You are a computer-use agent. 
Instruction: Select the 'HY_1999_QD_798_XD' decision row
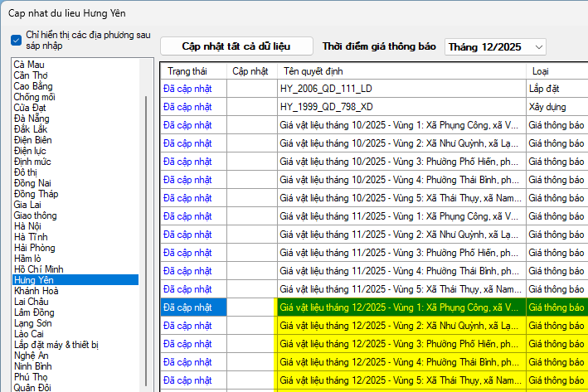(401, 108)
